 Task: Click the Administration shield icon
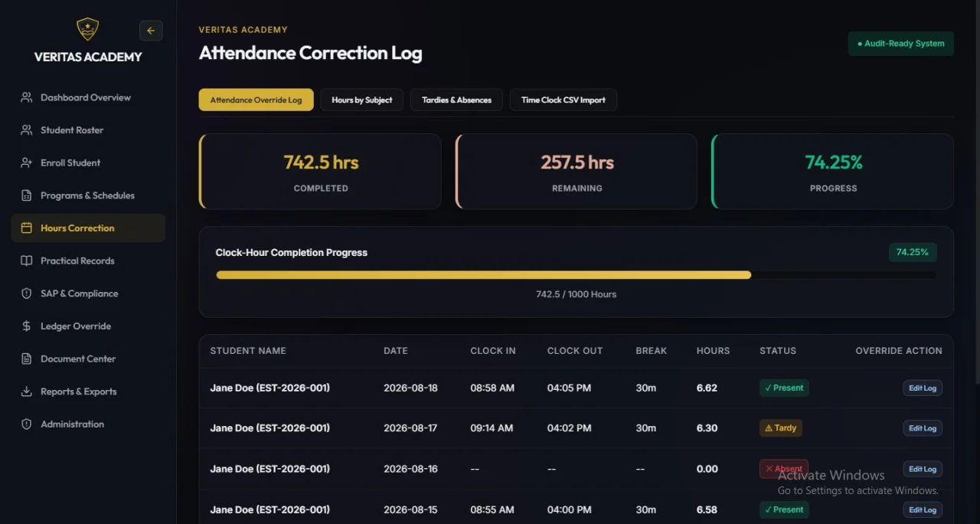click(x=27, y=424)
